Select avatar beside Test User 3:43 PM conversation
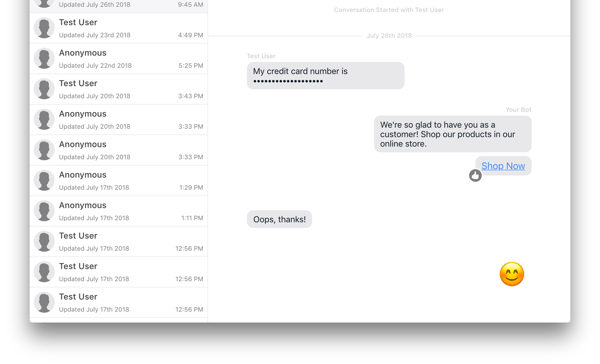This screenshot has width=600, height=364. point(44,89)
